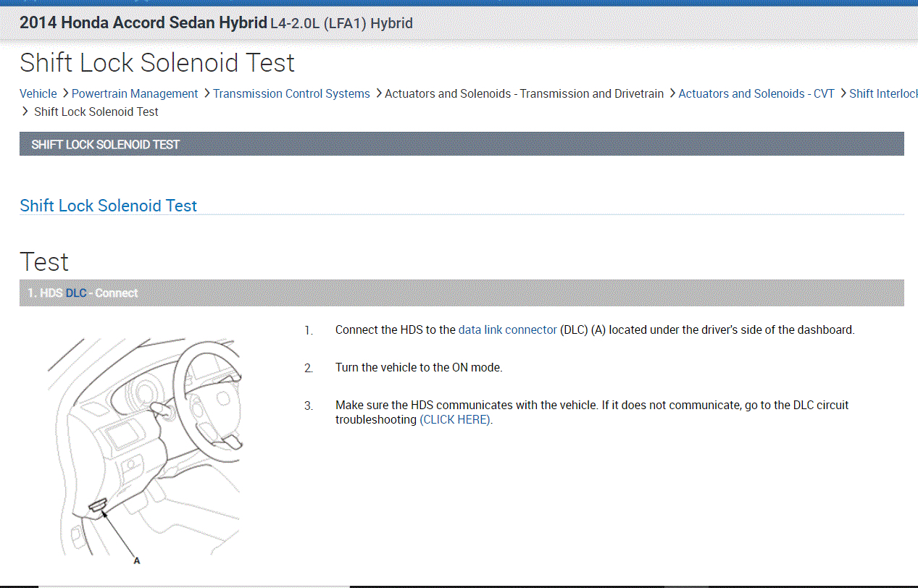The image size is (918, 588).
Task: Select Actuators and Solenoids - Transmission and Drivetrain breadcrumb
Action: [524, 93]
